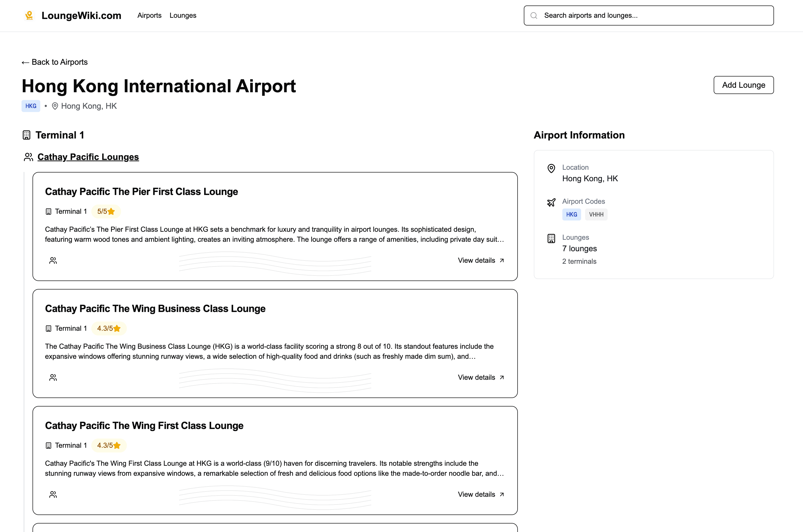803x532 pixels.
Task: Go back via Back to Airports link
Action: (55, 62)
